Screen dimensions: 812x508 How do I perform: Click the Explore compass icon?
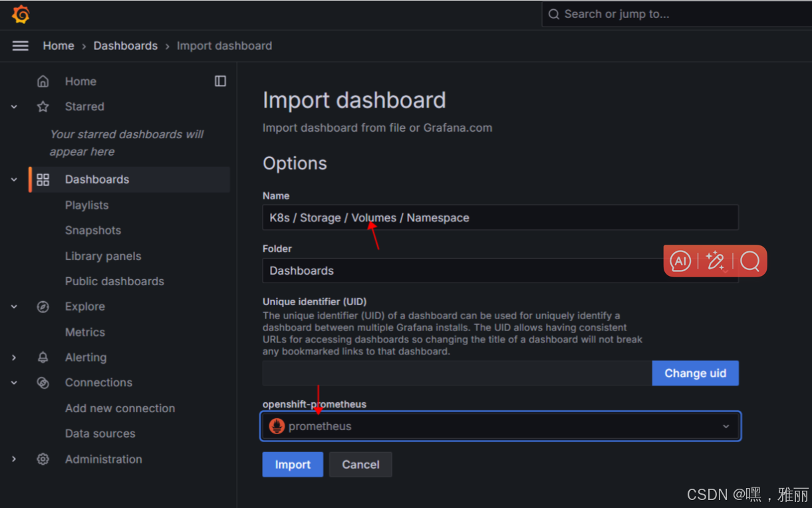point(43,307)
